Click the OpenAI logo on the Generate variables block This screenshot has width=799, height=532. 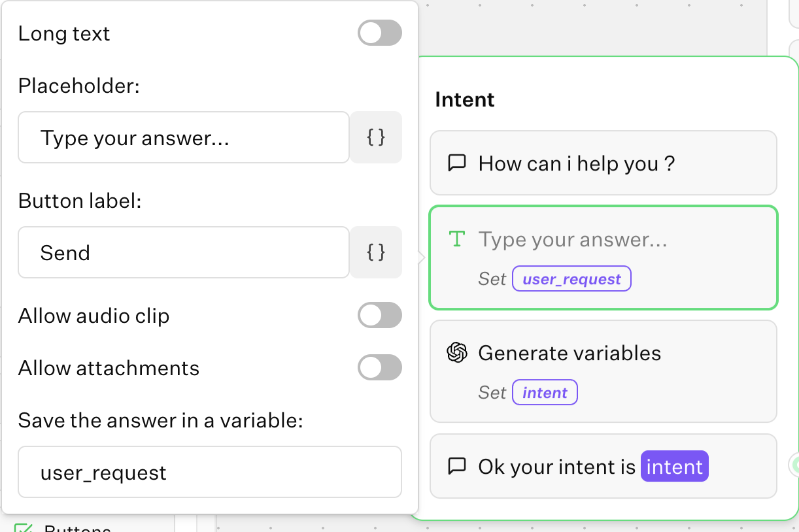pos(457,352)
